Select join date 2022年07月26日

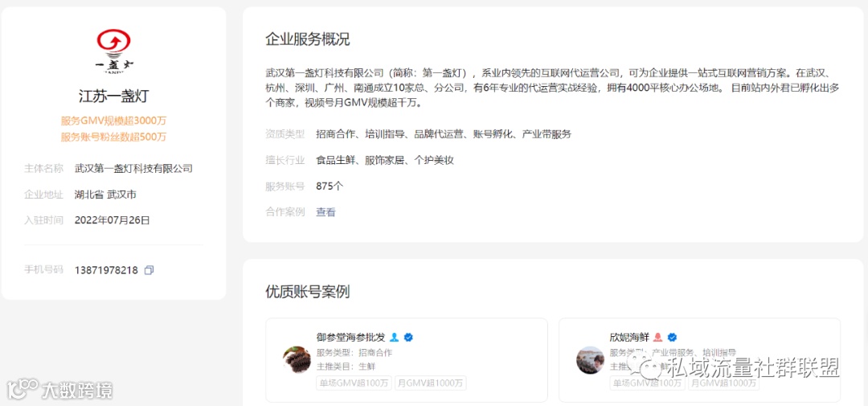pyautogui.click(x=113, y=220)
